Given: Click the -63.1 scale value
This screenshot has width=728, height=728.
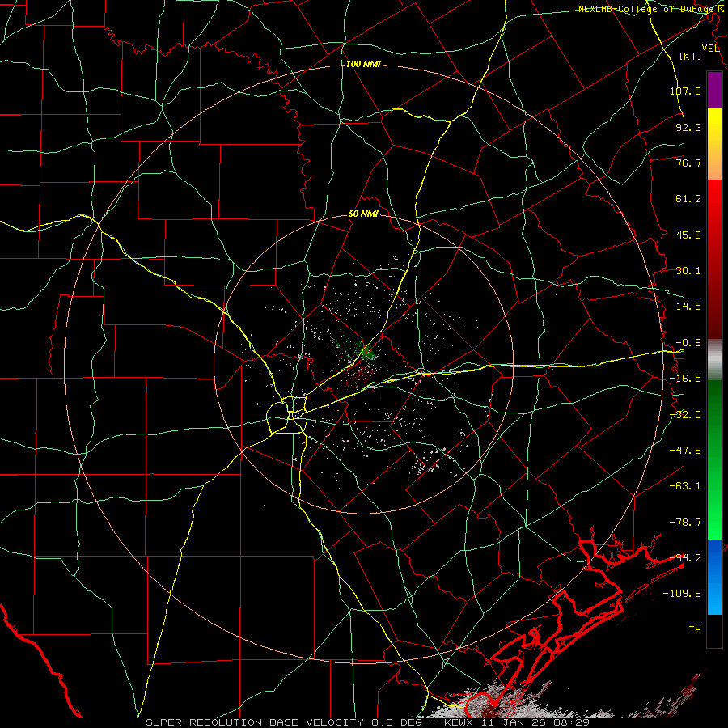Looking at the screenshot, I should click(685, 486).
